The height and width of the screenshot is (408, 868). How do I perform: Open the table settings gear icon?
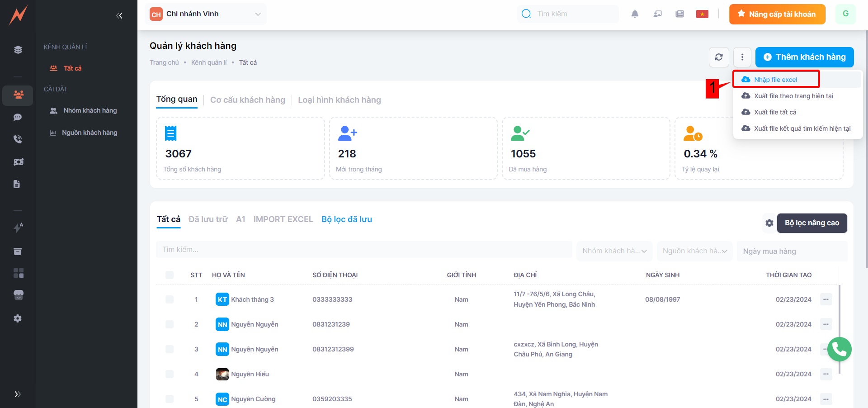[769, 223]
